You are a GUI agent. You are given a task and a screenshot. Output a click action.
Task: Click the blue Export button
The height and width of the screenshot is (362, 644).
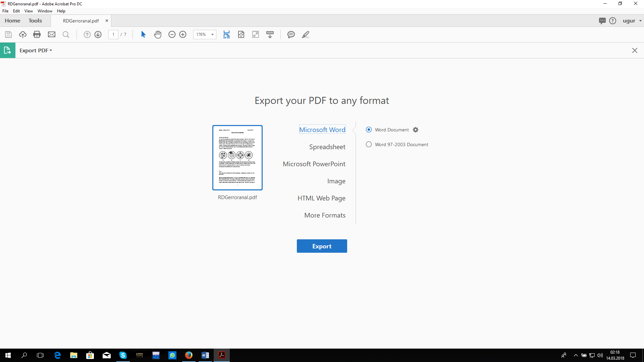322,246
